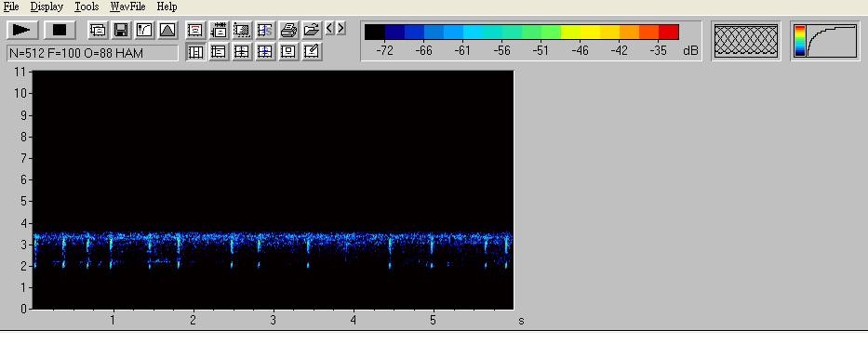
Task: Stop playback with the square stop button
Action: click(x=60, y=30)
